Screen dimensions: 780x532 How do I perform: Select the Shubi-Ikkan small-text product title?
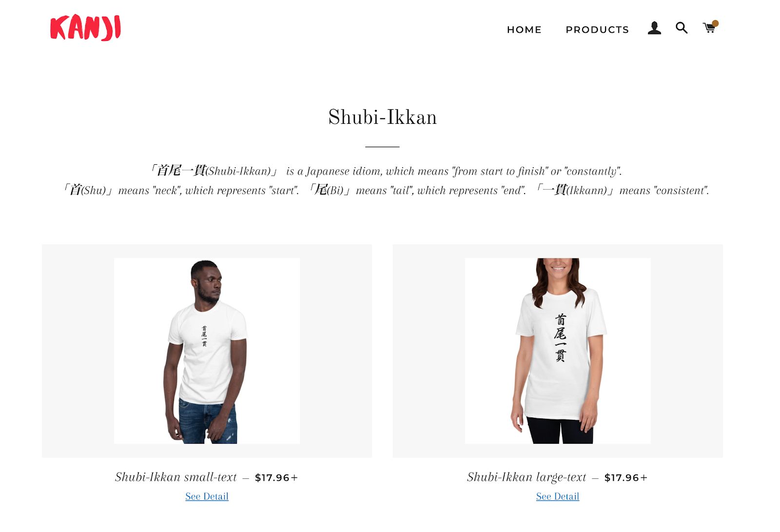[176, 477]
